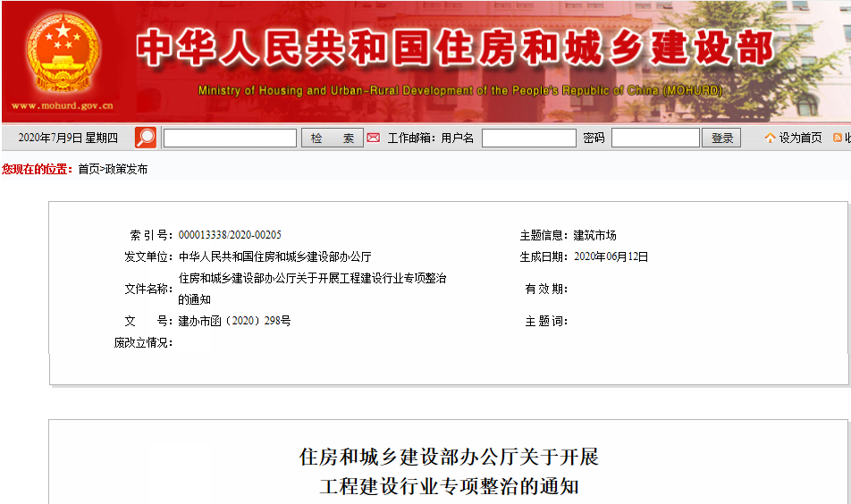851x504 pixels.
Task: Go to 首页 in the breadcrumb
Action: coord(88,169)
